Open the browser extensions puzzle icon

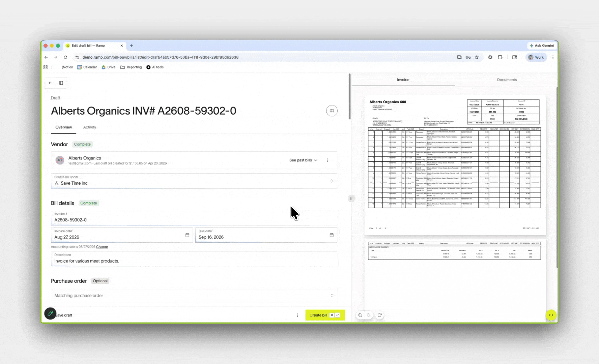click(500, 57)
